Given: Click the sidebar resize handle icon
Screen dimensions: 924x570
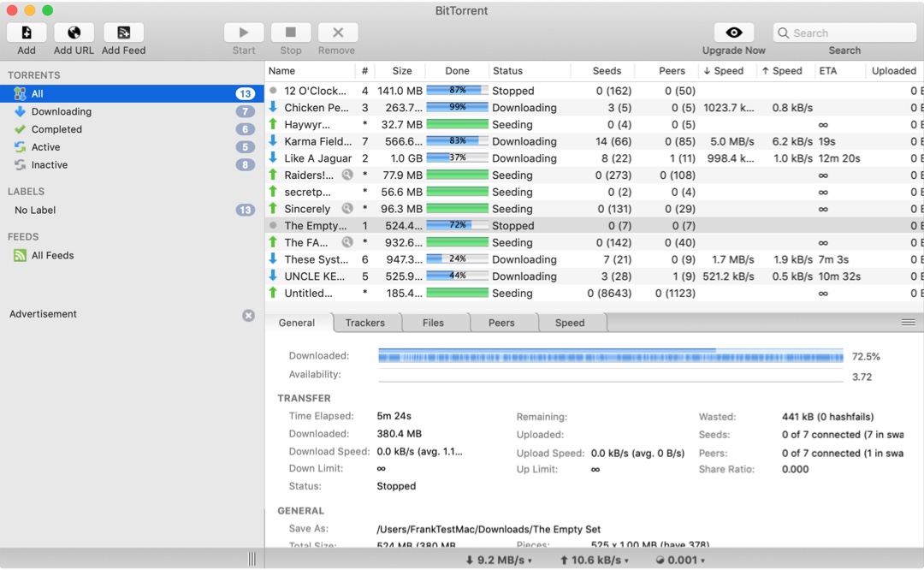Looking at the screenshot, I should [252, 559].
